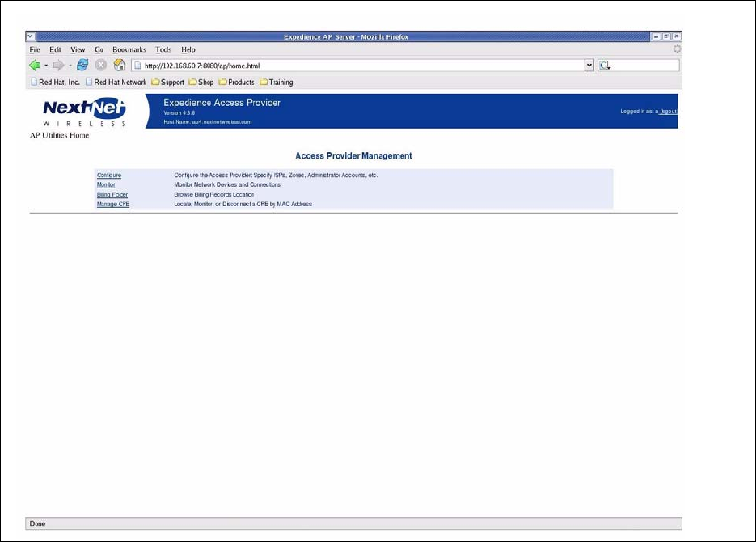Open the Help menu

point(188,49)
